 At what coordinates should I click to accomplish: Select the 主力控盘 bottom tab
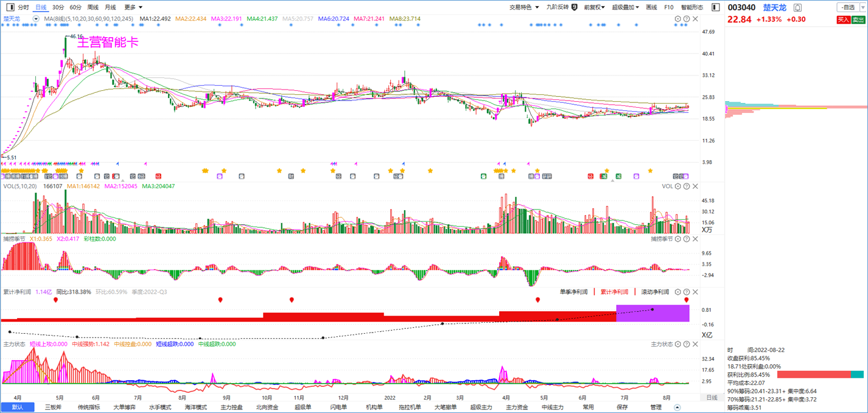(x=232, y=408)
